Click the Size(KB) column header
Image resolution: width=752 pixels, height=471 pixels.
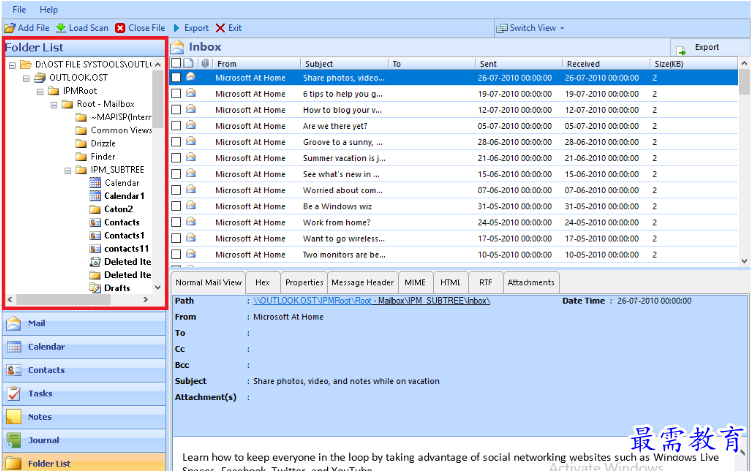(693, 64)
